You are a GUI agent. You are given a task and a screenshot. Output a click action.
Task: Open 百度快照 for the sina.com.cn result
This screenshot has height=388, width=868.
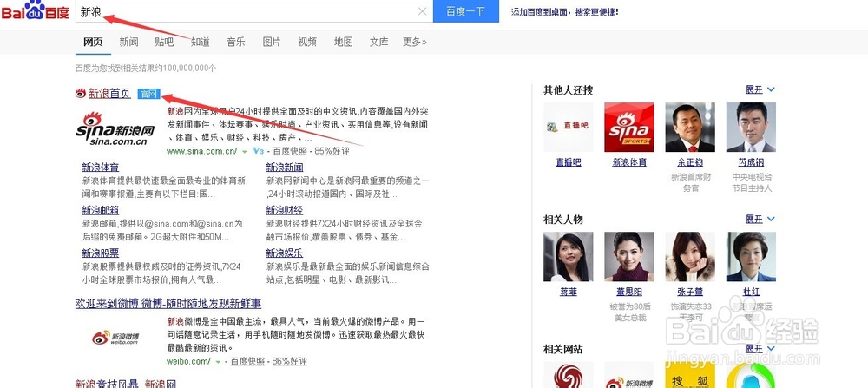[288, 150]
